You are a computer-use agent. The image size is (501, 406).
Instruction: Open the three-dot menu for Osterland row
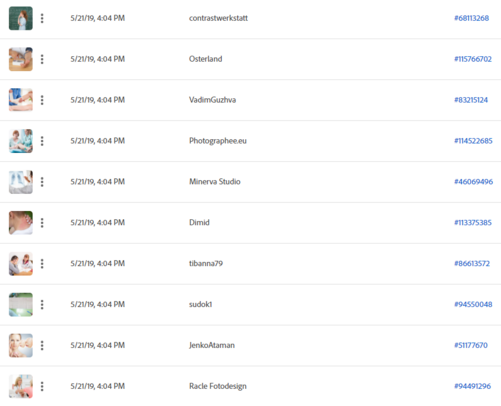click(42, 59)
